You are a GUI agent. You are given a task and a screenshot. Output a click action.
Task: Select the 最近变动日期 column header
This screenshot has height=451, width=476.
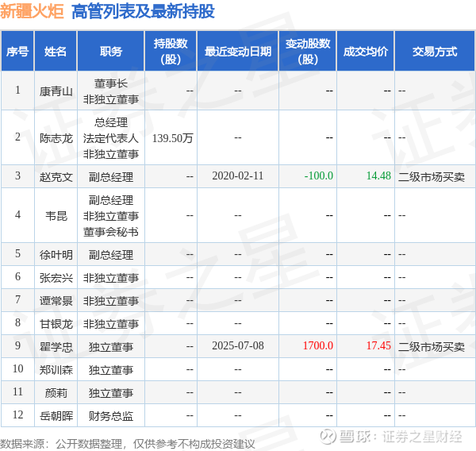point(238,52)
